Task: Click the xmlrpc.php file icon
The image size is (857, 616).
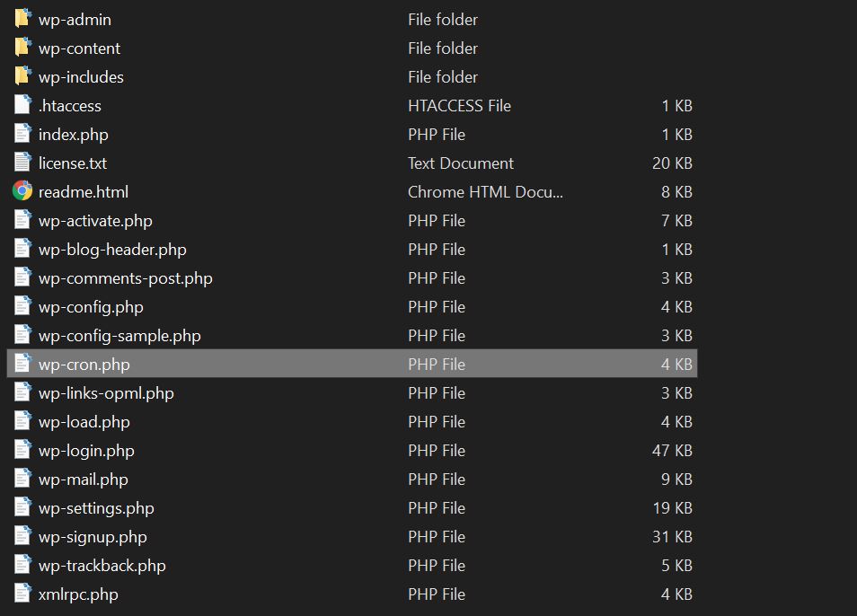Action: [22, 594]
